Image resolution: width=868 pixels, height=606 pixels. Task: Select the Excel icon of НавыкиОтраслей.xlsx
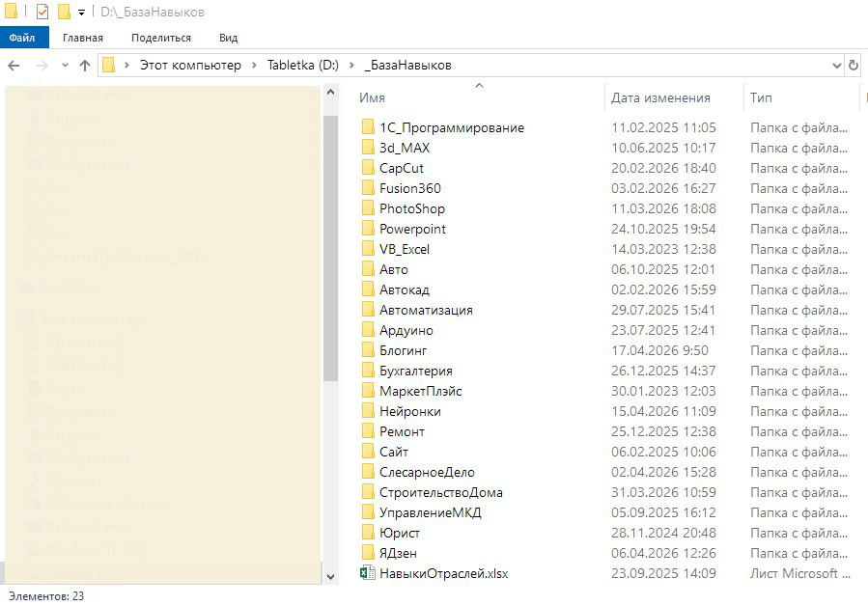[368, 573]
